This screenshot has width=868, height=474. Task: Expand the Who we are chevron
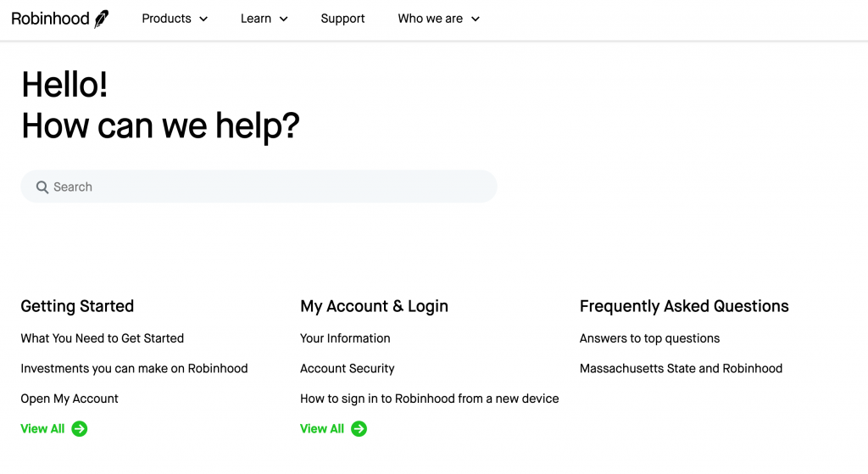click(475, 19)
